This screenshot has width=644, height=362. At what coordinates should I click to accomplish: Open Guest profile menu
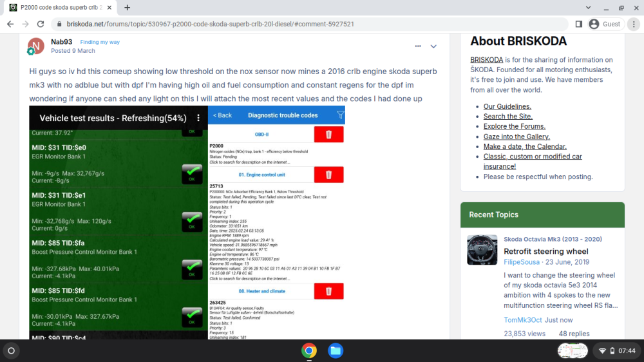pyautogui.click(x=605, y=24)
